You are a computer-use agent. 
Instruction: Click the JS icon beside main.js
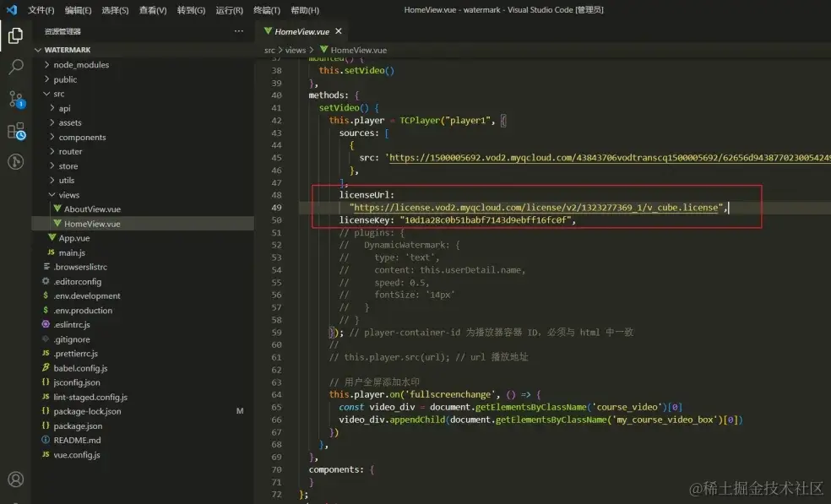51,252
